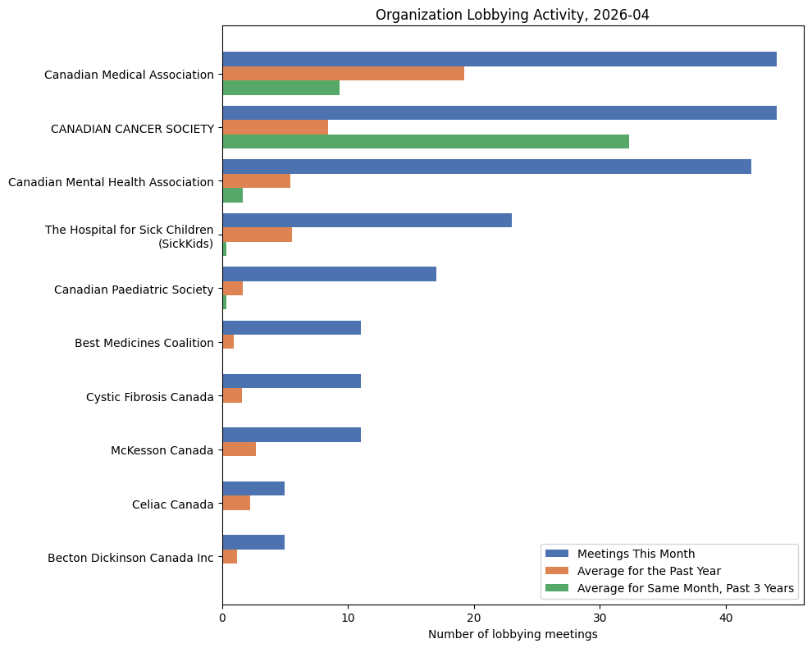Click the blue bar for McKesson Canada

[292, 435]
